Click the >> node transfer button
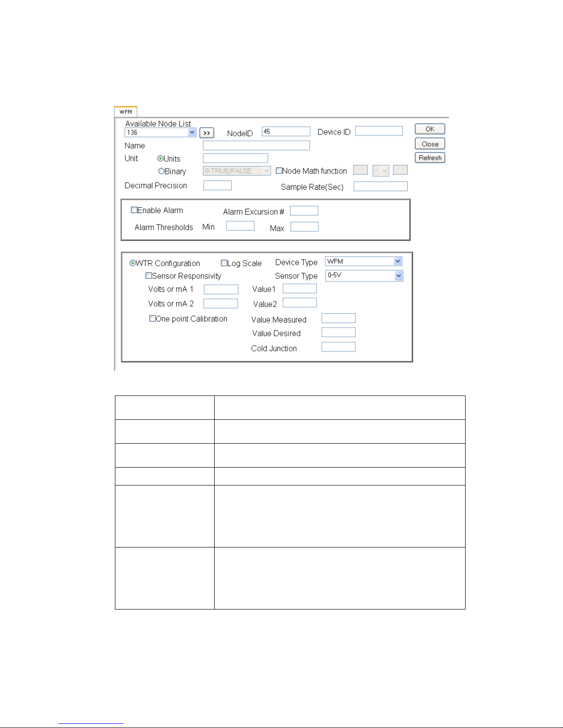The width and height of the screenshot is (563, 728). tap(207, 133)
